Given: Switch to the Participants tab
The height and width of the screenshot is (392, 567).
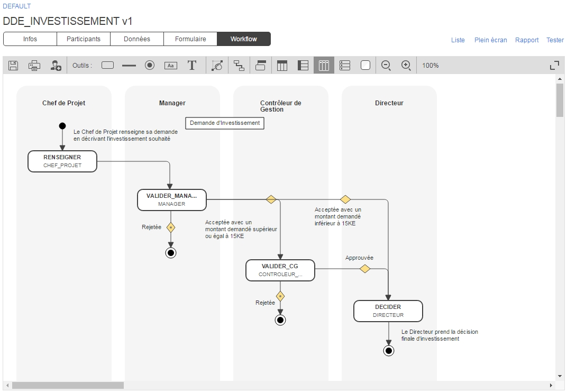Looking at the screenshot, I should click(x=84, y=39).
